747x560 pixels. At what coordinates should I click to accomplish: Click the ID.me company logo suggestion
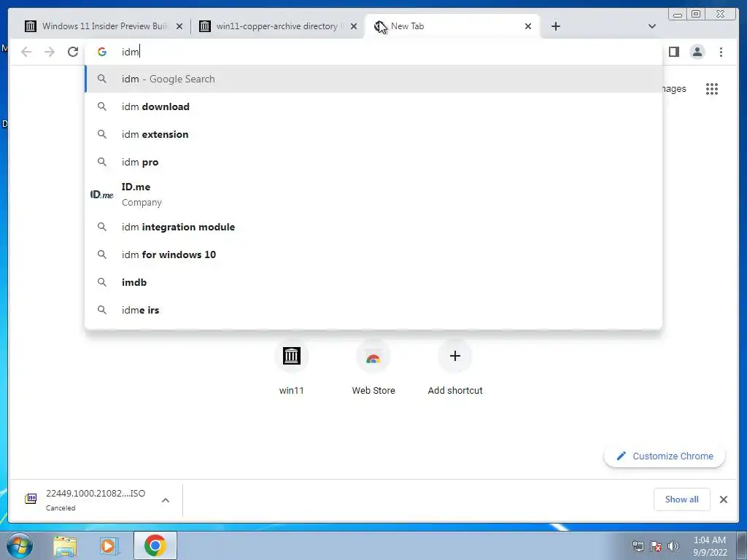point(102,194)
